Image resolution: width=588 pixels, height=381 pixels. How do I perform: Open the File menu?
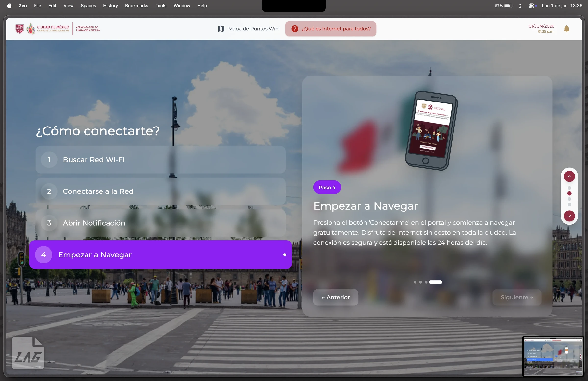(x=37, y=6)
